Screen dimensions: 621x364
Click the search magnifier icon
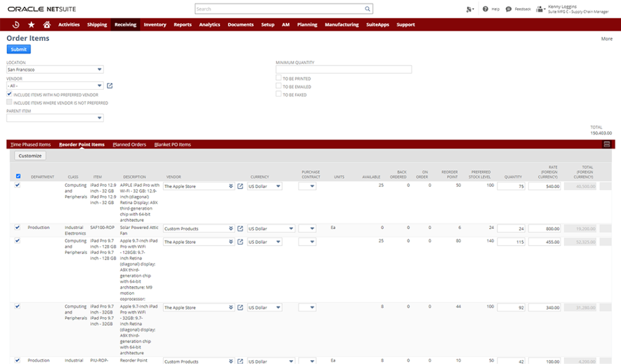368,9
